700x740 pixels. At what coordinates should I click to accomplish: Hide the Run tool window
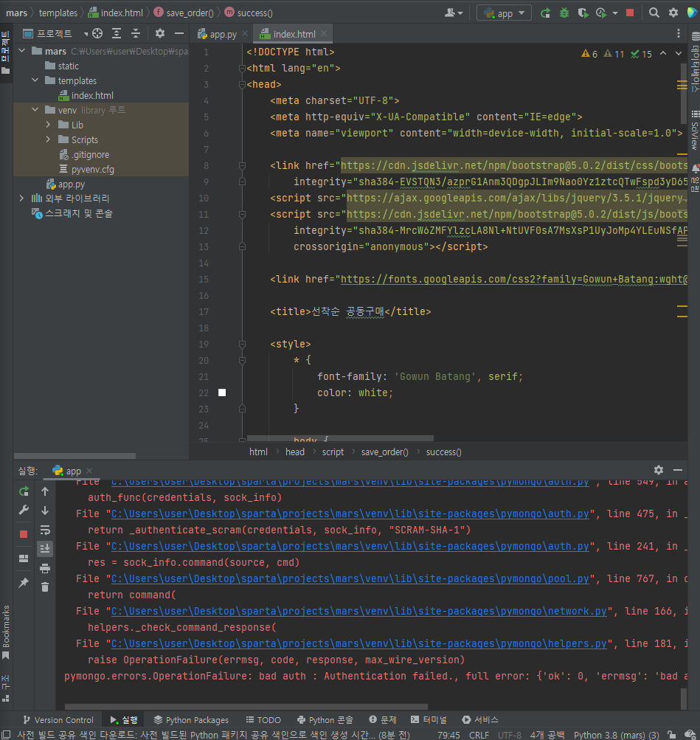pyautogui.click(x=678, y=469)
